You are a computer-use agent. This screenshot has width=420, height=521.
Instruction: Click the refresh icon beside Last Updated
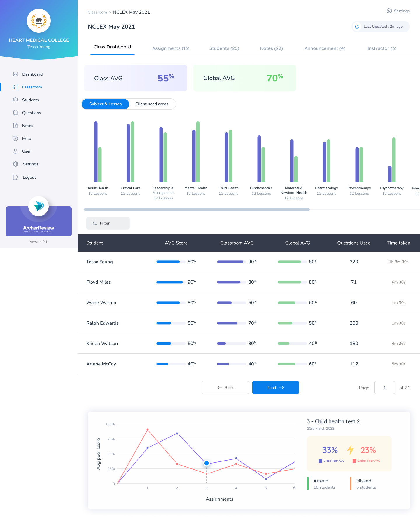[357, 27]
